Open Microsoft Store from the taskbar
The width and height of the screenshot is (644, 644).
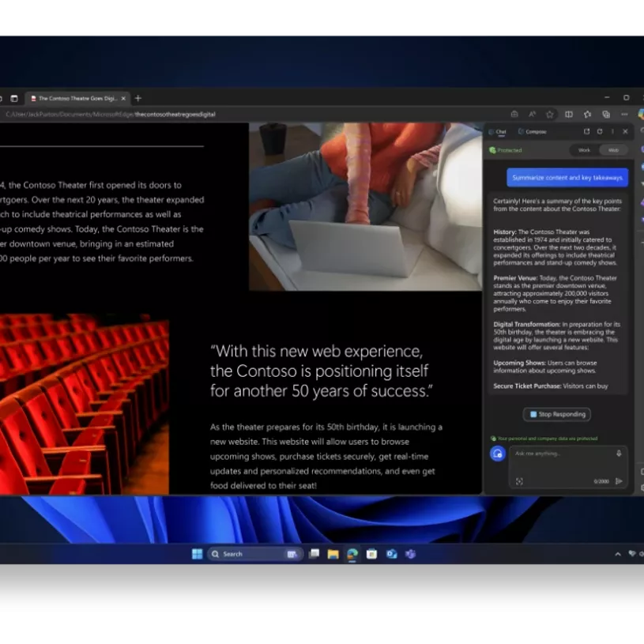[x=371, y=554]
